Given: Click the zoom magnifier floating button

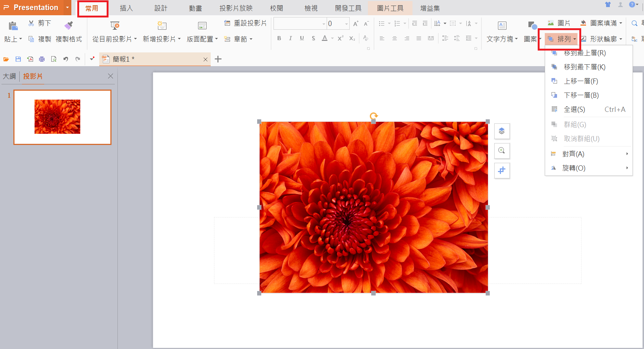Looking at the screenshot, I should point(502,151).
